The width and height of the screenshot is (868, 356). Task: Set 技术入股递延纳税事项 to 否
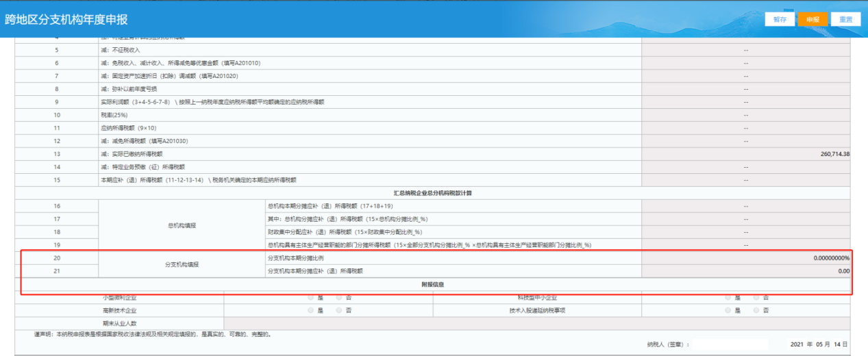756,310
